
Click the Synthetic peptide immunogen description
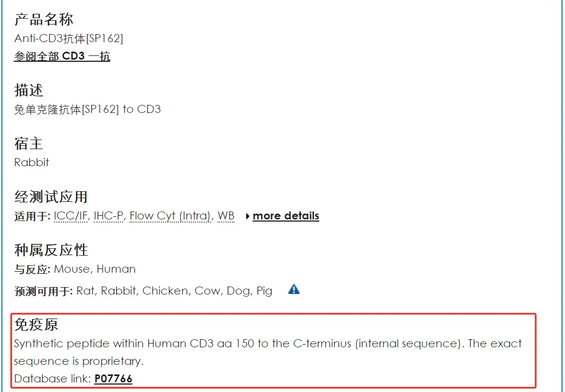point(268,352)
